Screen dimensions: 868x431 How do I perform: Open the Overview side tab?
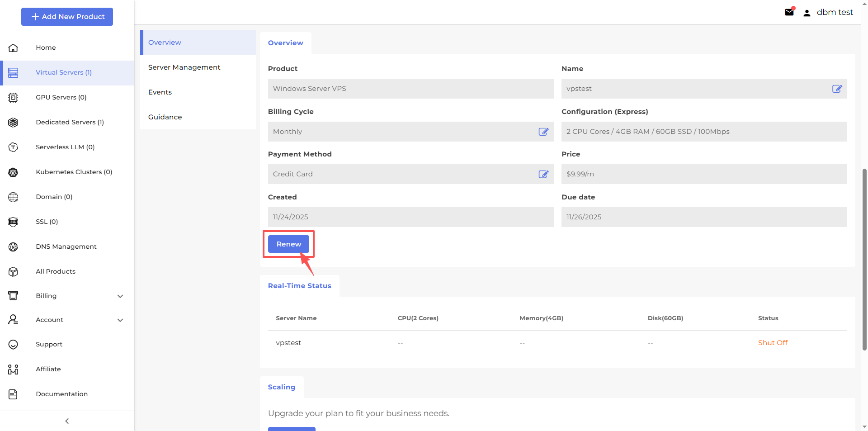coord(198,42)
